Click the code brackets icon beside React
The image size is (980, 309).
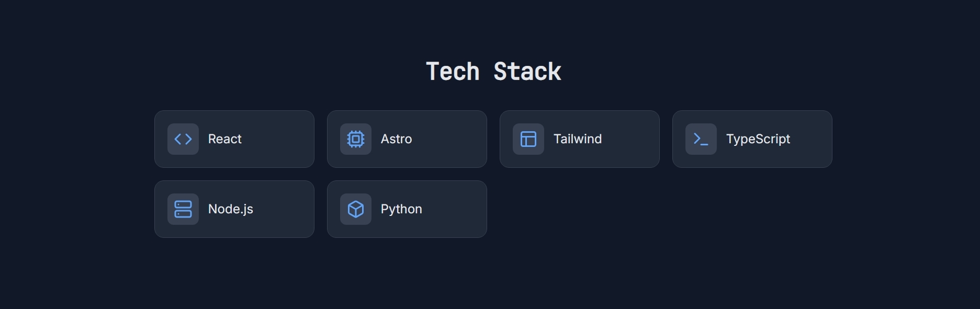[183, 139]
